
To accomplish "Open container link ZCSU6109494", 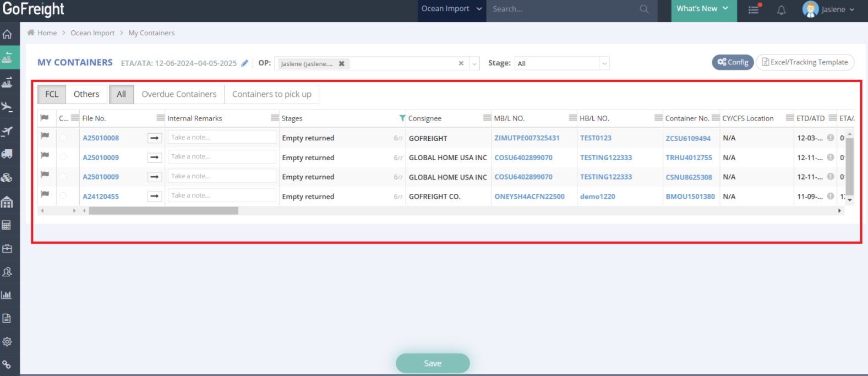I will 688,138.
